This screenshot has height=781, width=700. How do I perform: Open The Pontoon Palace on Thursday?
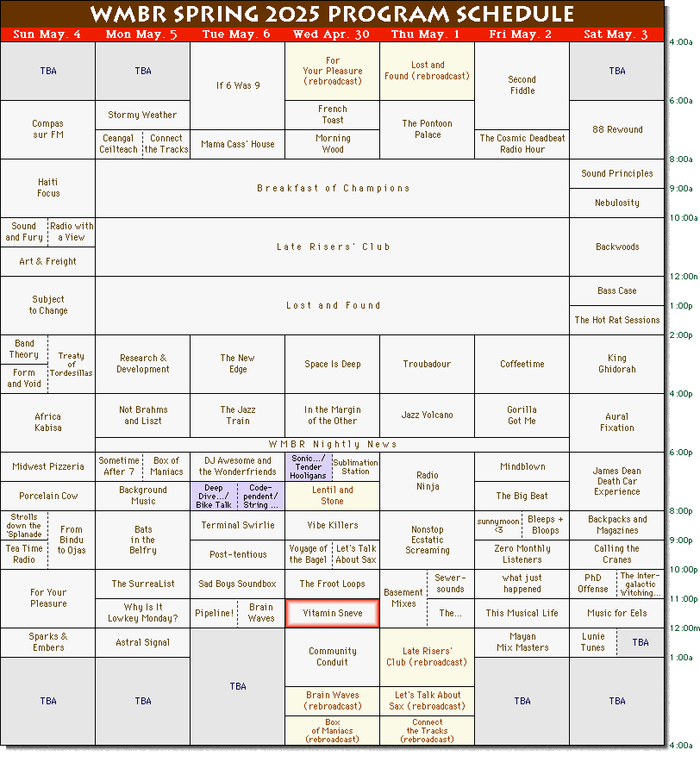pos(427,129)
